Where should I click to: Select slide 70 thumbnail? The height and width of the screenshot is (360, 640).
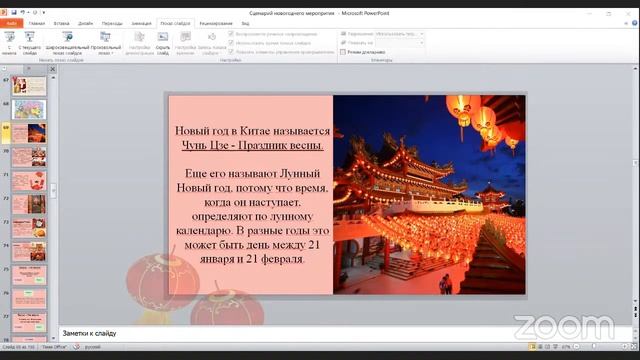pyautogui.click(x=29, y=157)
